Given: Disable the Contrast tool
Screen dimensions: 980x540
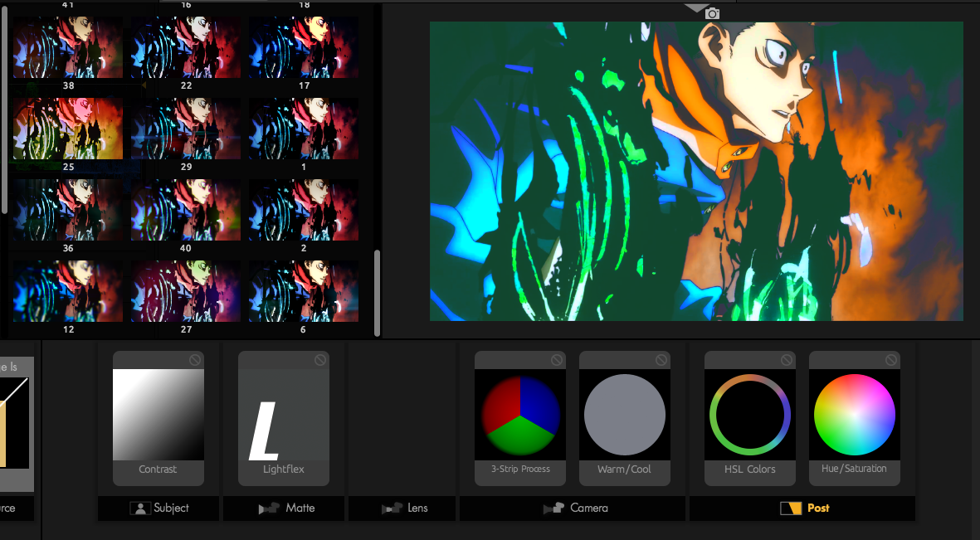Looking at the screenshot, I should 195,360.
